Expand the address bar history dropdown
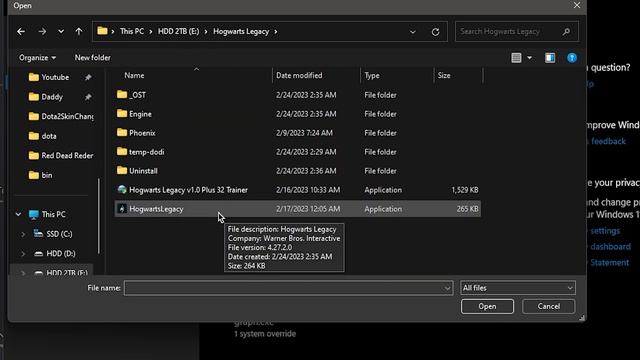The width and height of the screenshot is (640, 360). [x=413, y=32]
